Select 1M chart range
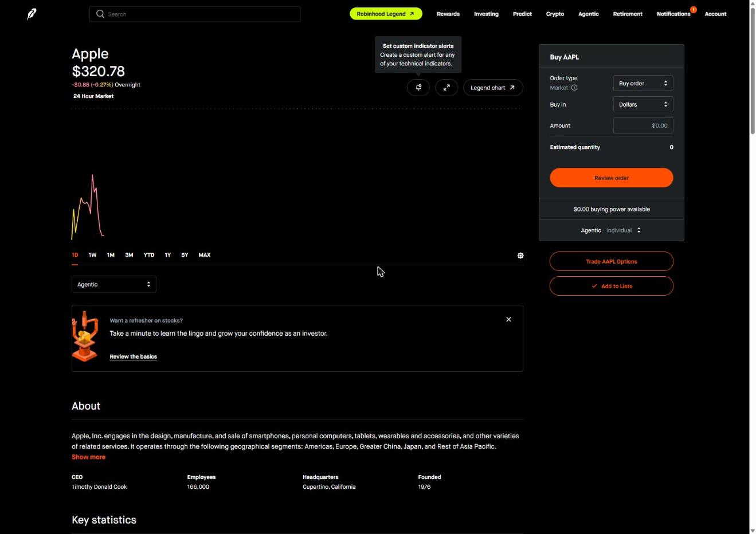This screenshot has height=534, width=756. (111, 255)
